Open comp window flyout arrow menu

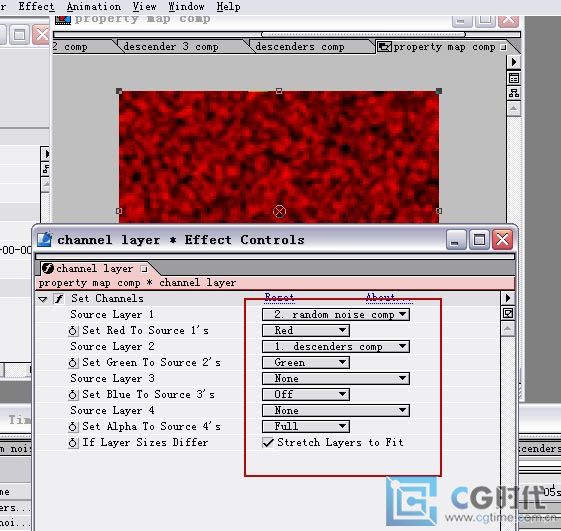click(514, 62)
